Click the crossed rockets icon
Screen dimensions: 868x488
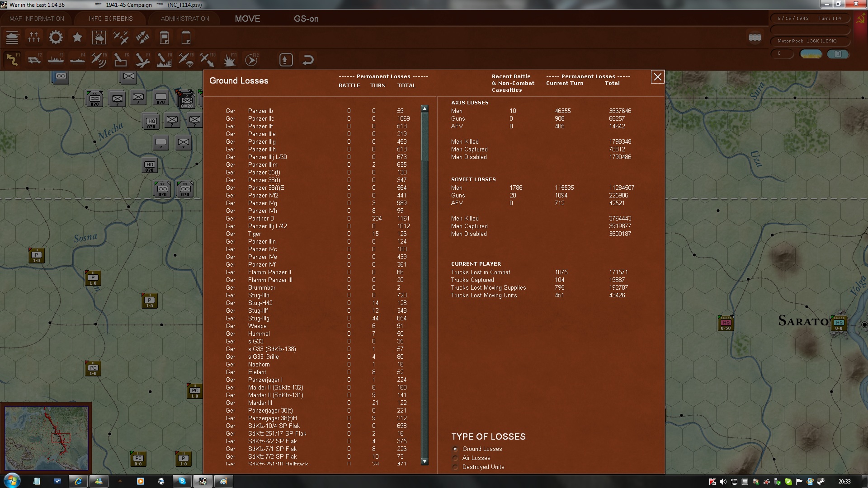point(142,38)
